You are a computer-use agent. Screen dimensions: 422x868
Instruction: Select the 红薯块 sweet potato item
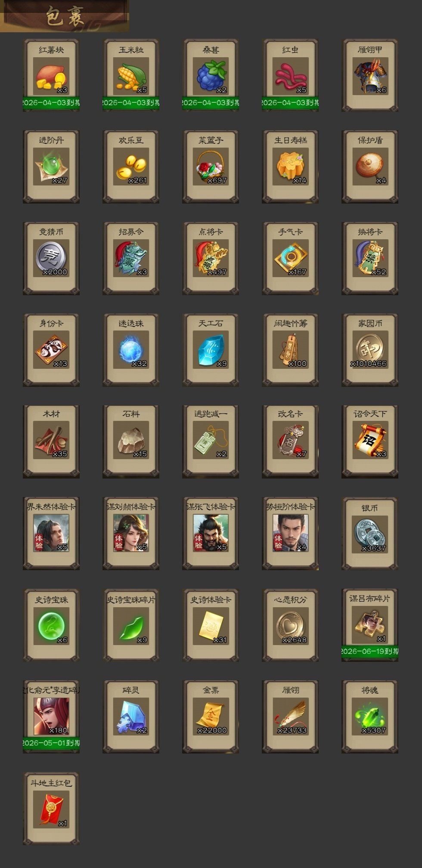[x=51, y=75]
